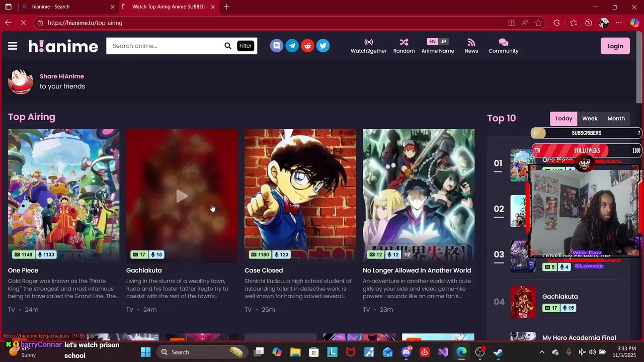Open the tab actions menu icon
Screen dimensions: 644x362
[8, 7]
